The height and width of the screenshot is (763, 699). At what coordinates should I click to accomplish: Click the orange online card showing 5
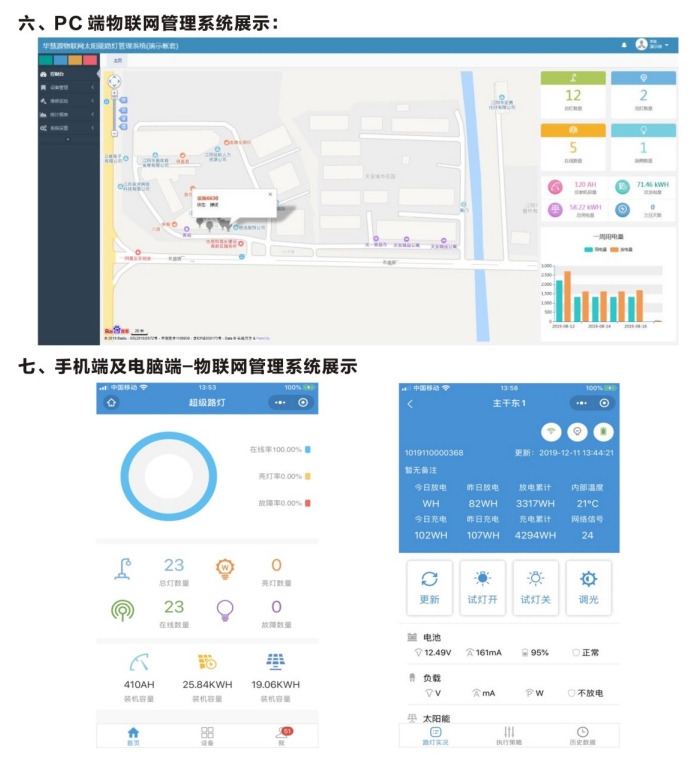(573, 146)
